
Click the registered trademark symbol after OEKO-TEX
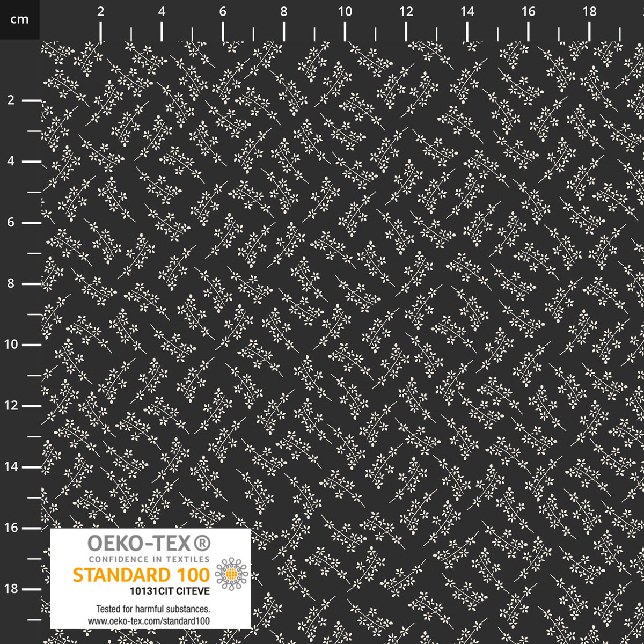[x=201, y=544]
